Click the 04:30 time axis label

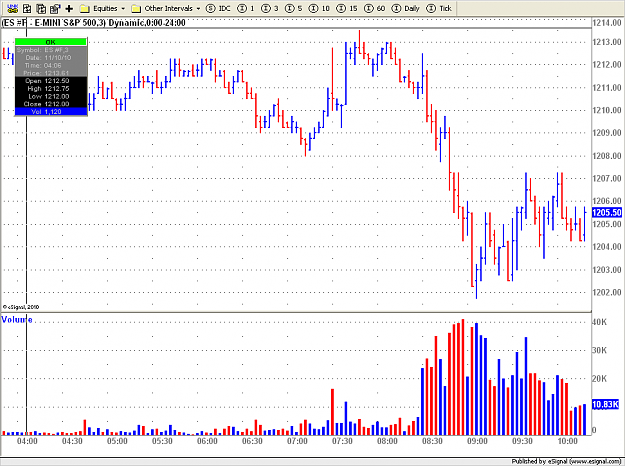click(x=72, y=441)
